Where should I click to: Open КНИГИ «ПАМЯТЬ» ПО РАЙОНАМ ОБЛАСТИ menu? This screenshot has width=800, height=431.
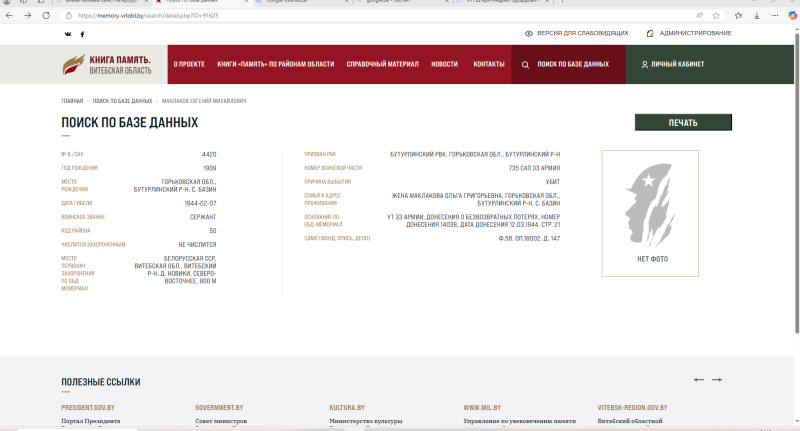[276, 64]
